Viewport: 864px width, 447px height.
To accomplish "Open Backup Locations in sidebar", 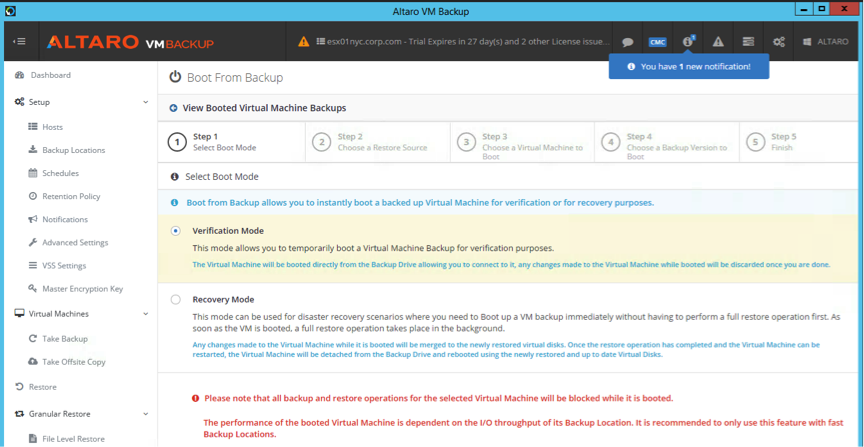I will 74,150.
